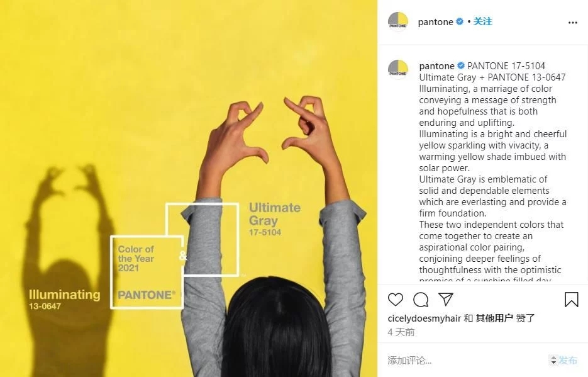Viewport: 588px width, 377px height.
Task: Click the Pantone Color of the Year image
Action: click(189, 188)
